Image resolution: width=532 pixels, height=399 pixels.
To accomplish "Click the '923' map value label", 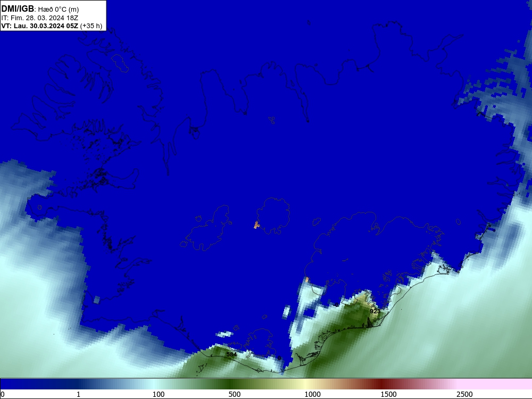I will 375,311.
